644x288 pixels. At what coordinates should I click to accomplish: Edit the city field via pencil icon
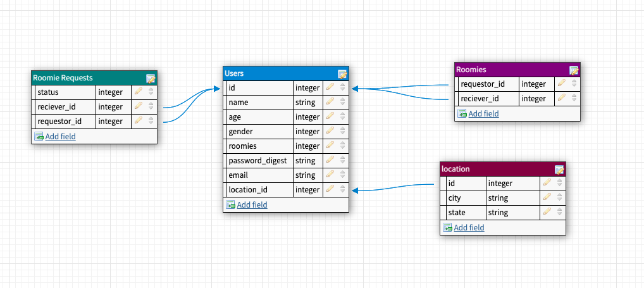click(x=547, y=197)
